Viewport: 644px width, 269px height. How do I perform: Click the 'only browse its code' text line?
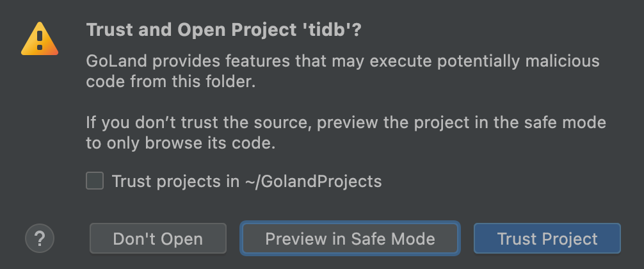tap(181, 143)
